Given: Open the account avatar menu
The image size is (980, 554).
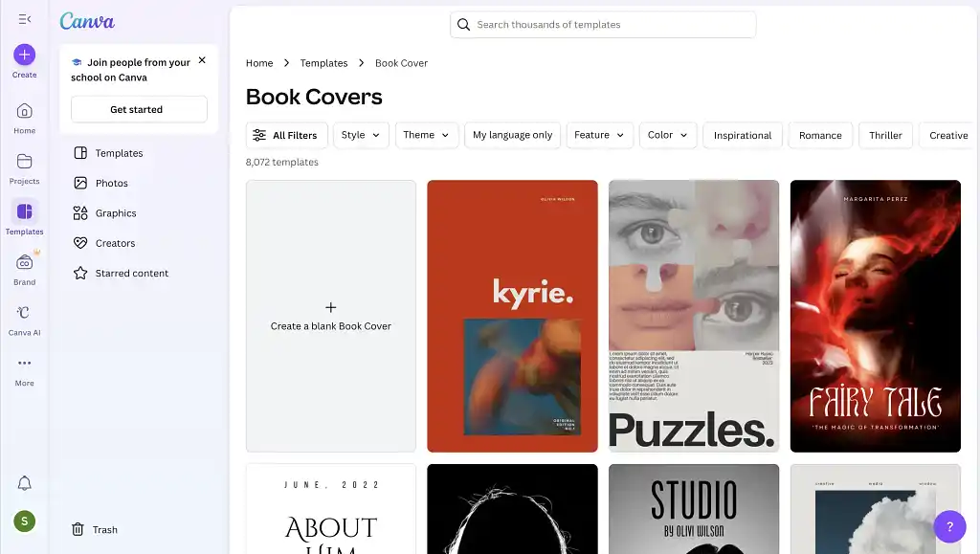Looking at the screenshot, I should pos(25,521).
